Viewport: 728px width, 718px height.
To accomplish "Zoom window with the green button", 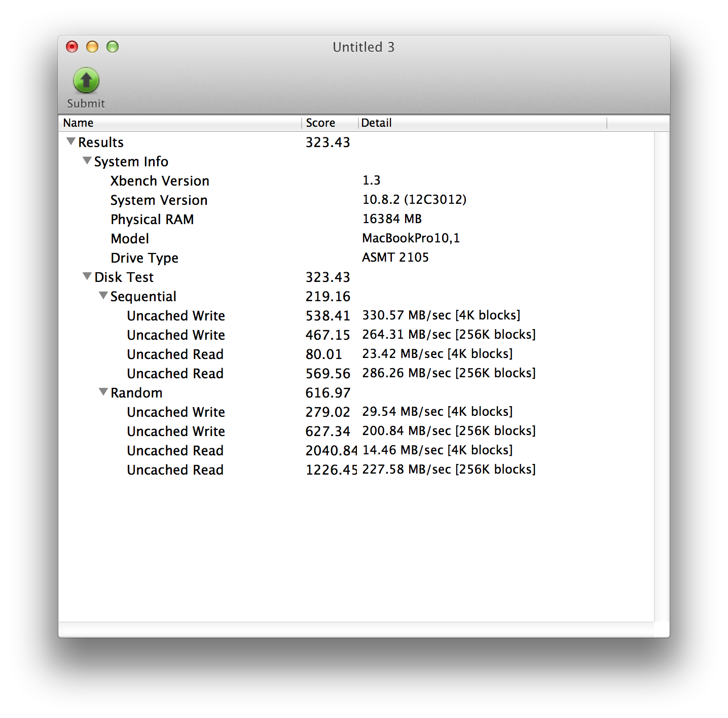I will click(113, 47).
